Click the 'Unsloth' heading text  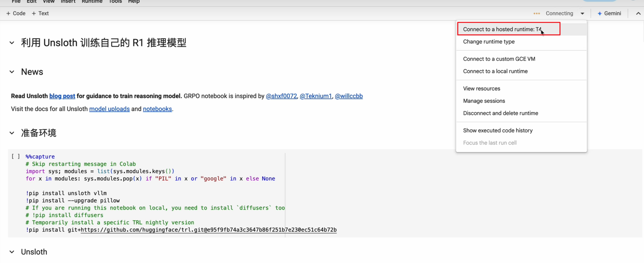tap(34, 252)
